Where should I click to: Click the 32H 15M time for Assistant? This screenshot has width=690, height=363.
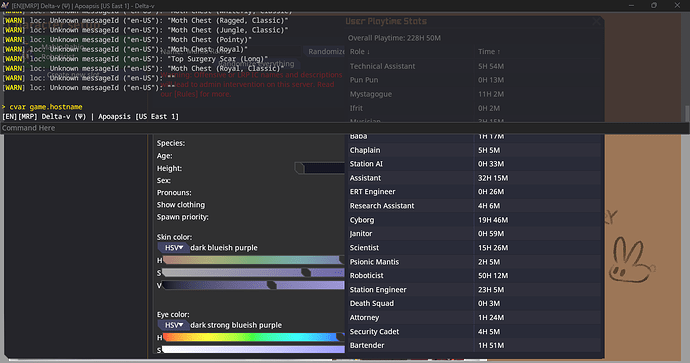(493, 178)
